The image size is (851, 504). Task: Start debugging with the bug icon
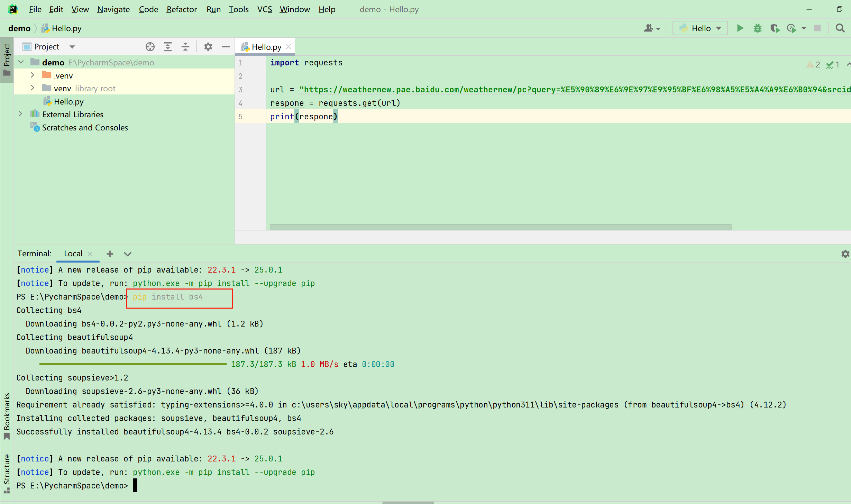[x=758, y=28]
